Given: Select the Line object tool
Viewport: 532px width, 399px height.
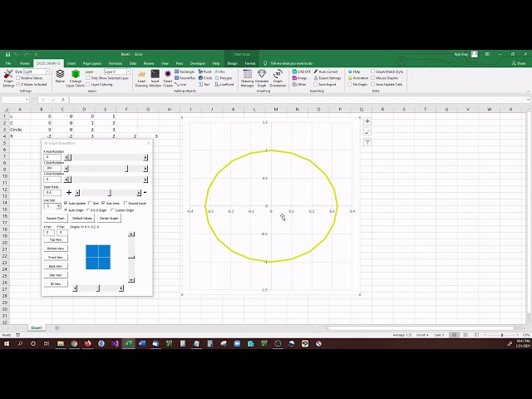Looking at the screenshot, I should coord(180,84).
